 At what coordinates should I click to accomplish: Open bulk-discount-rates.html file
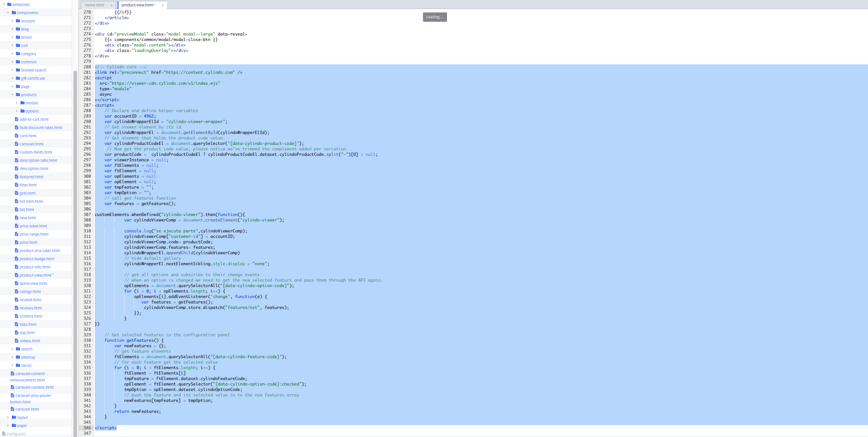click(x=41, y=128)
